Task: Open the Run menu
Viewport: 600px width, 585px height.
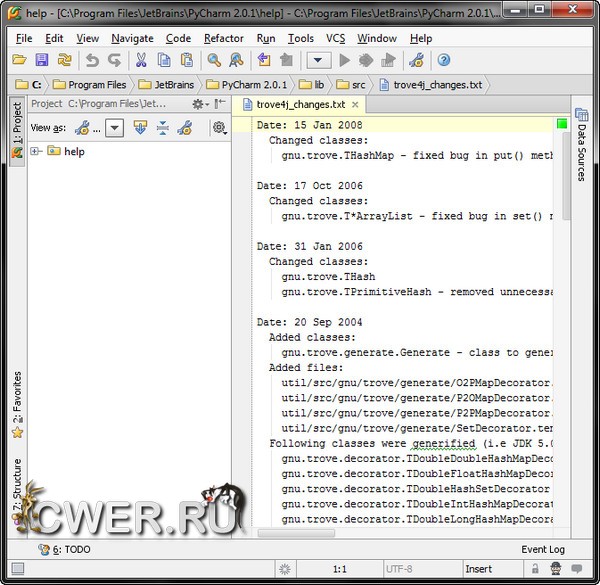Action: click(266, 38)
